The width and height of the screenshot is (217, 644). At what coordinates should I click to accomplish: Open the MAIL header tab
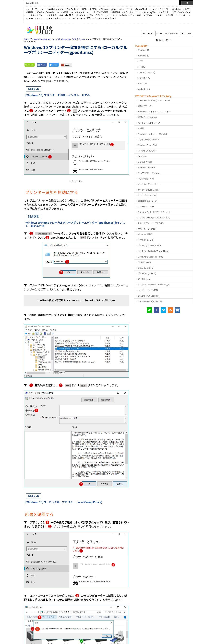(190, 33)
